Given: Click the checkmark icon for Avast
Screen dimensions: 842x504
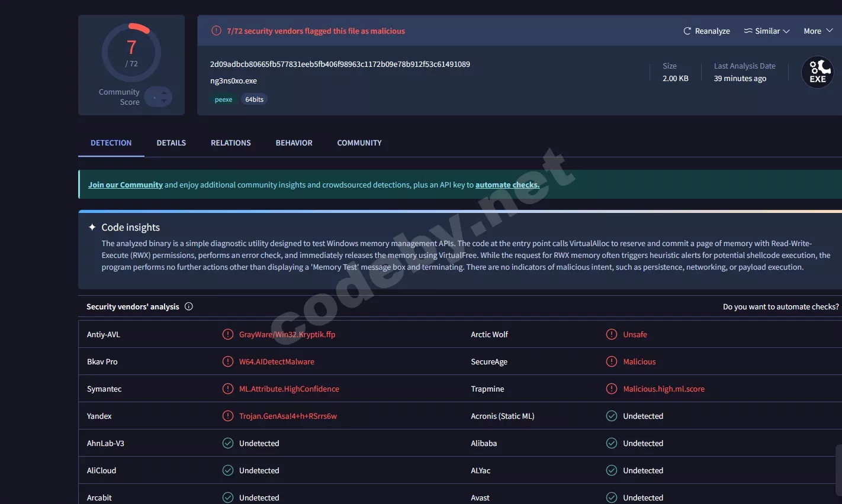Looking at the screenshot, I should pos(612,497).
